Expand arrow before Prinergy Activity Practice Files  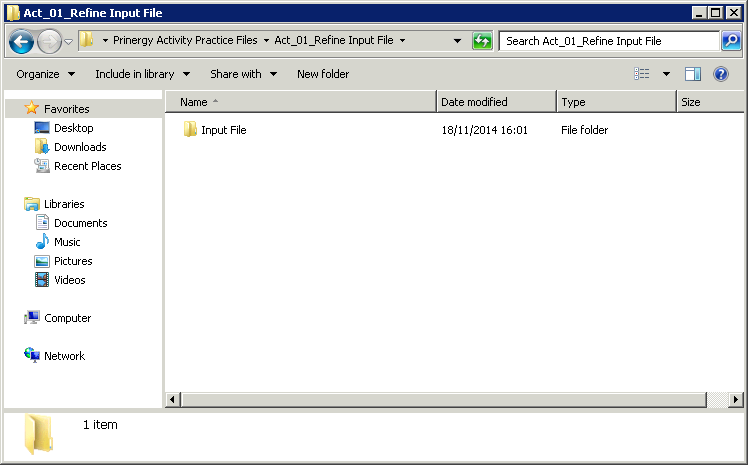(x=105, y=41)
